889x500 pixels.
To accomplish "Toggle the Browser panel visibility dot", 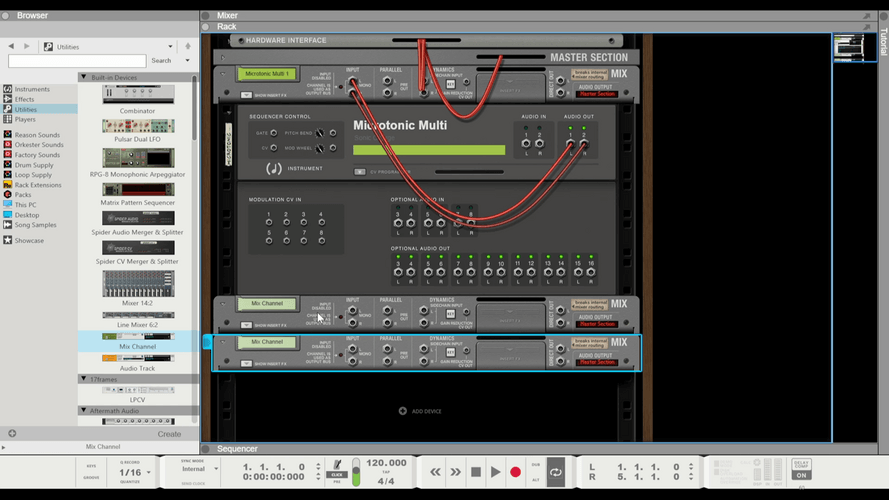I will (x=6, y=15).
